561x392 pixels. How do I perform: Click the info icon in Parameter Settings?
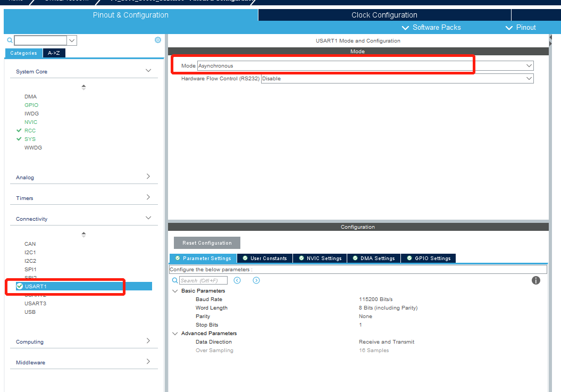[x=535, y=280]
